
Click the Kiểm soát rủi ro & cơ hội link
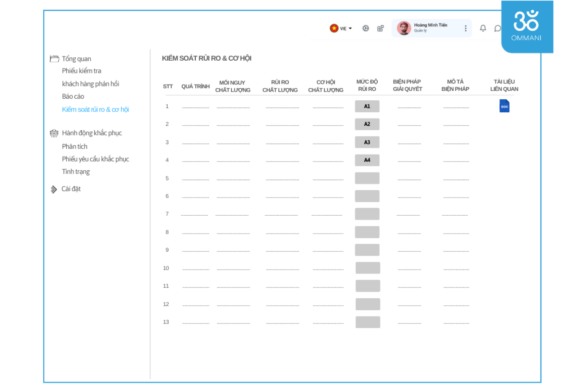(95, 110)
